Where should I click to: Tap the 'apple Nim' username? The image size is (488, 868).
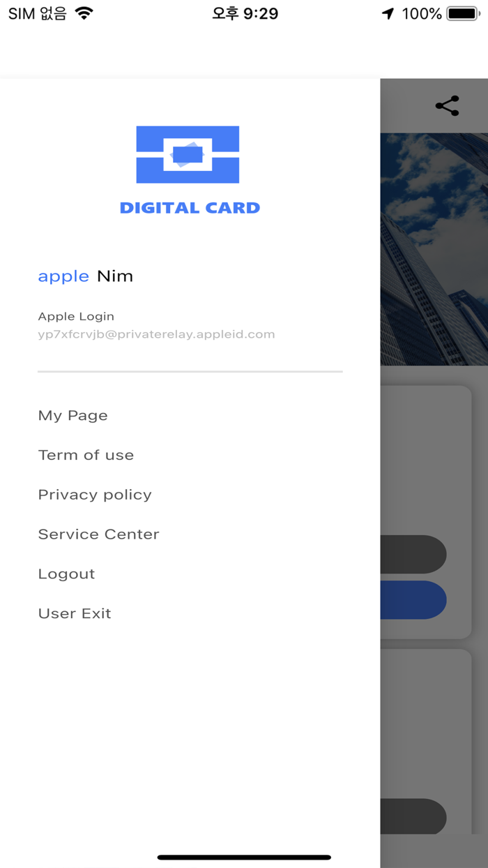click(x=85, y=276)
